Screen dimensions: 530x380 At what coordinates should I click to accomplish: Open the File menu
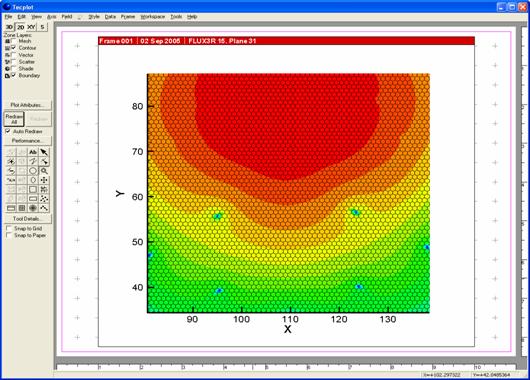pyautogui.click(x=8, y=17)
